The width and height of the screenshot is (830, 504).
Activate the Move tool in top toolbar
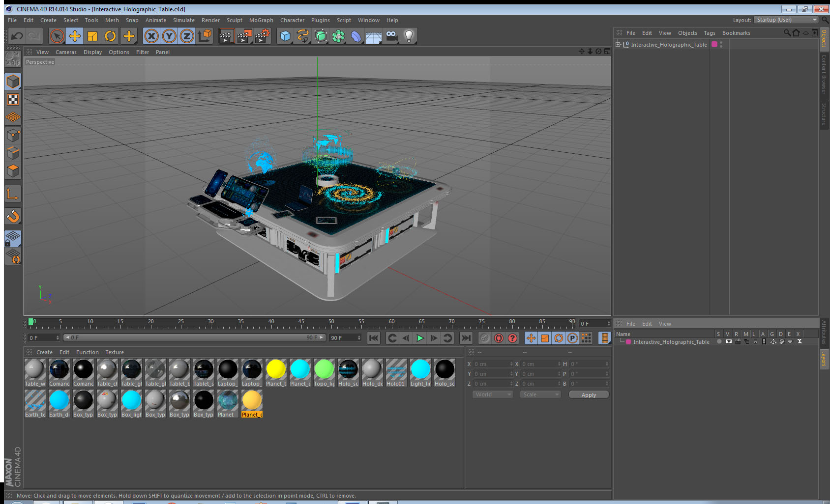(x=75, y=36)
